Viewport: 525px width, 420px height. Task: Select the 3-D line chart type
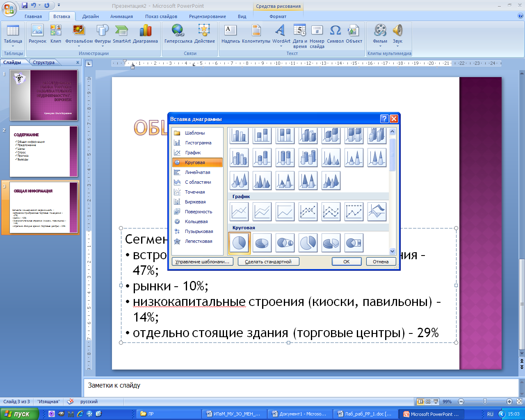(377, 212)
